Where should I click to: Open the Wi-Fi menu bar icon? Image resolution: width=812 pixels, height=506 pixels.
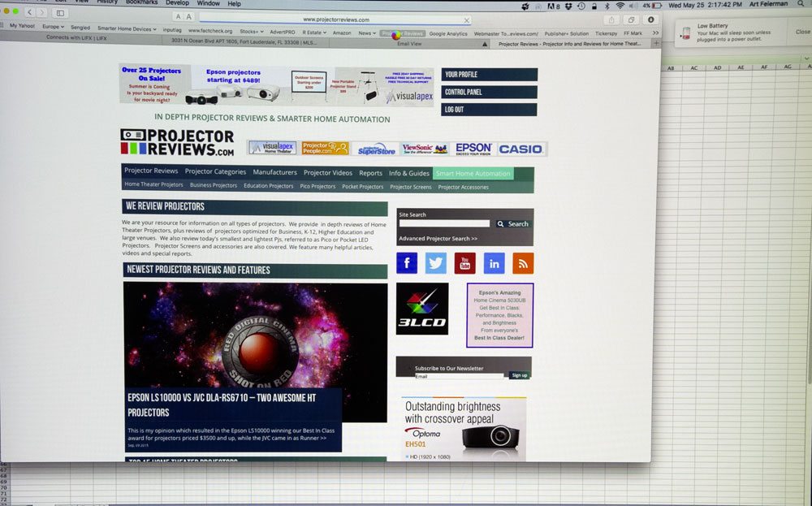[620, 5]
